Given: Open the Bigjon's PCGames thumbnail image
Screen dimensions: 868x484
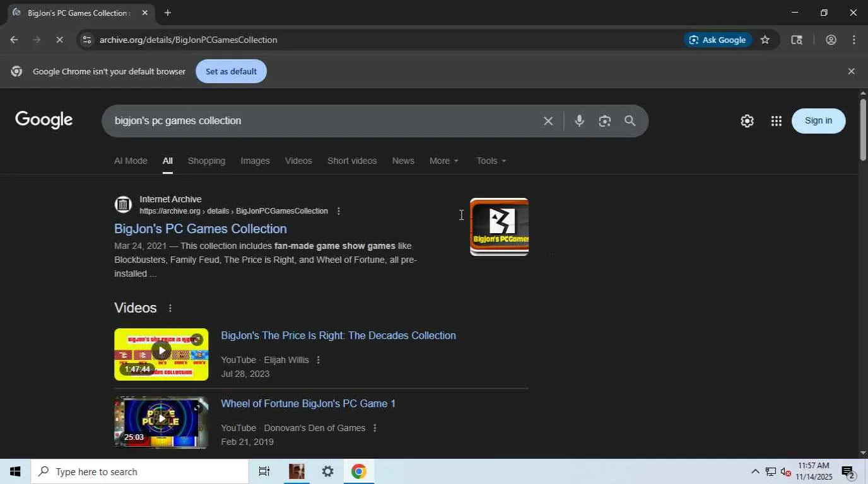Looking at the screenshot, I should (x=499, y=227).
